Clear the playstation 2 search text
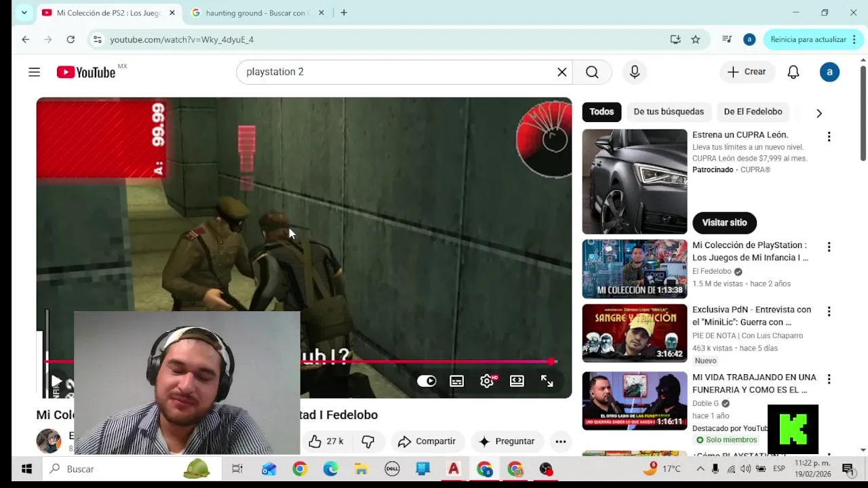 coord(562,72)
